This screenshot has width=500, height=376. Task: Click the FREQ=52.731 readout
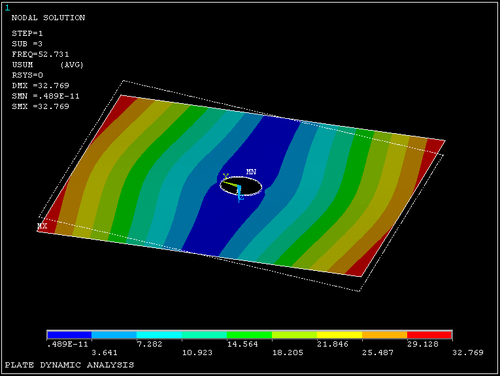click(x=40, y=54)
